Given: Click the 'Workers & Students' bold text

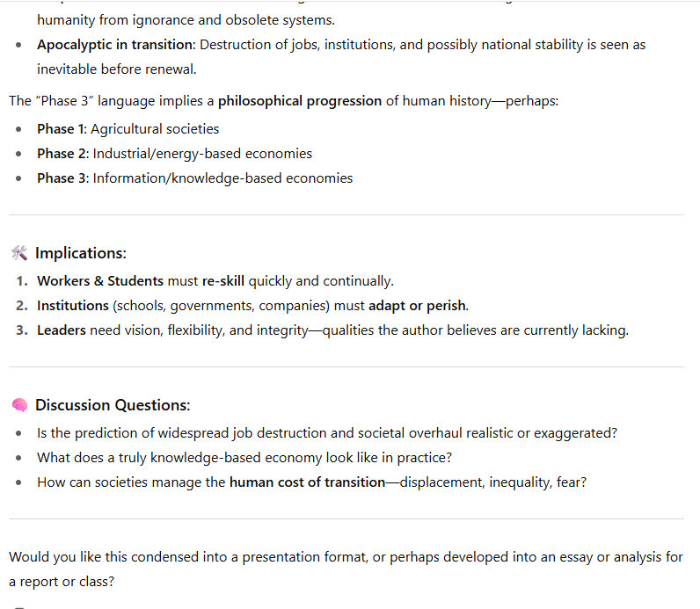Looking at the screenshot, I should click(99, 281).
